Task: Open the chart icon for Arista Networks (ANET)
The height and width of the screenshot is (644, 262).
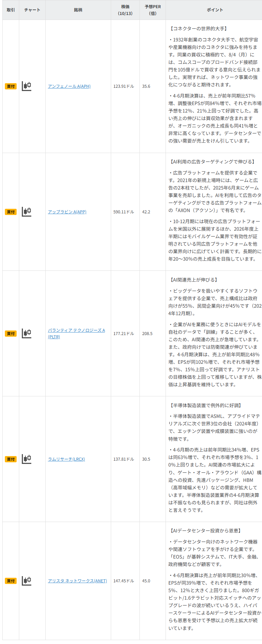Action: (26, 581)
